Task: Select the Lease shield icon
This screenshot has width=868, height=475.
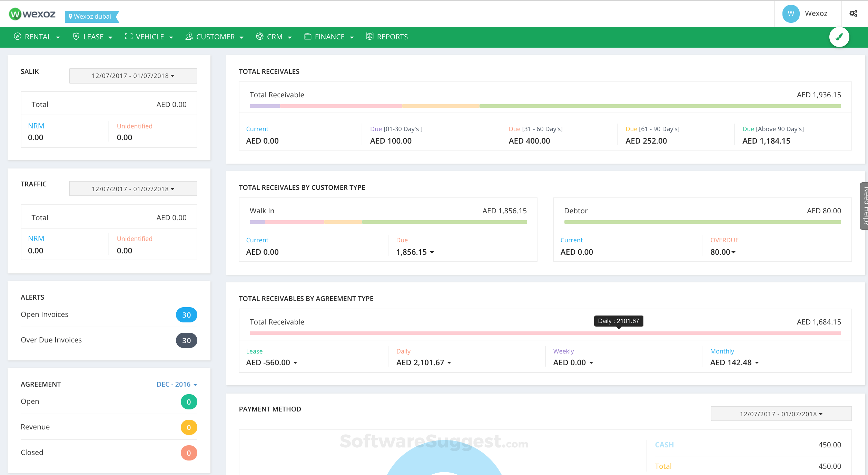Action: click(x=76, y=37)
